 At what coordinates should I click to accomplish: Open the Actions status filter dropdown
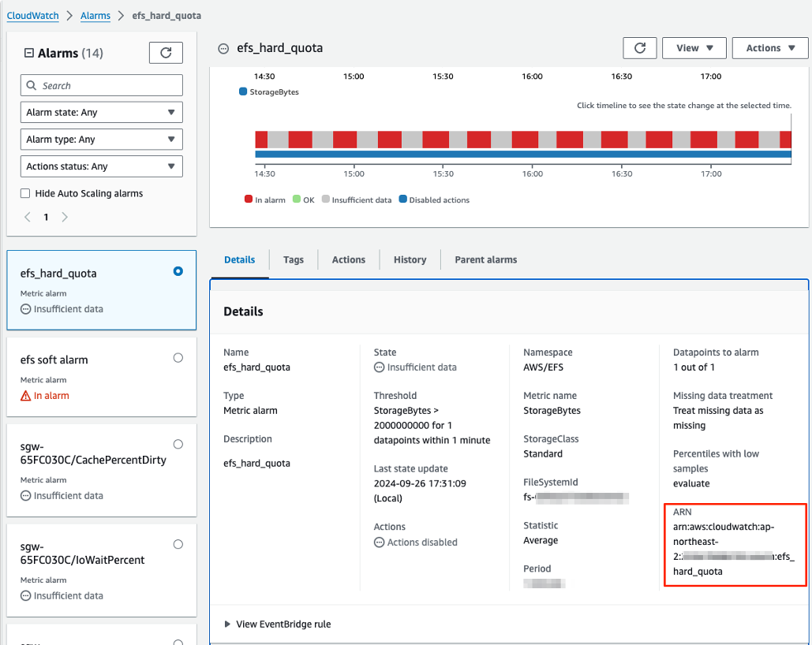click(101, 166)
